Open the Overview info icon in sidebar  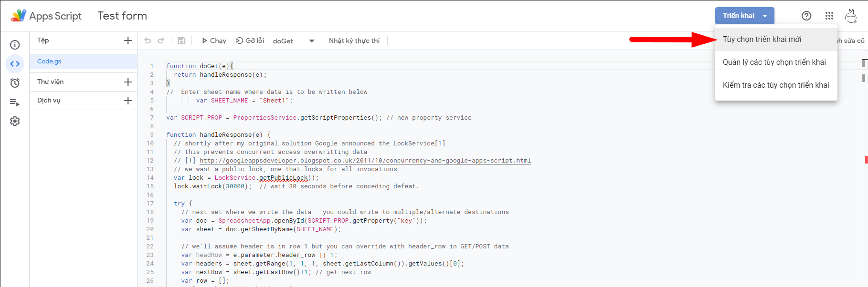click(x=15, y=45)
